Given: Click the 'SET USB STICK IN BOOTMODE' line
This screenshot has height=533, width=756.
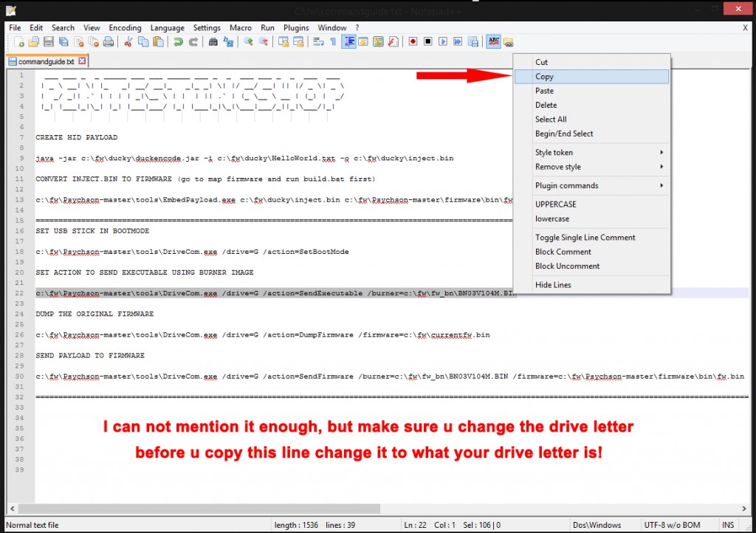Looking at the screenshot, I should click(92, 231).
